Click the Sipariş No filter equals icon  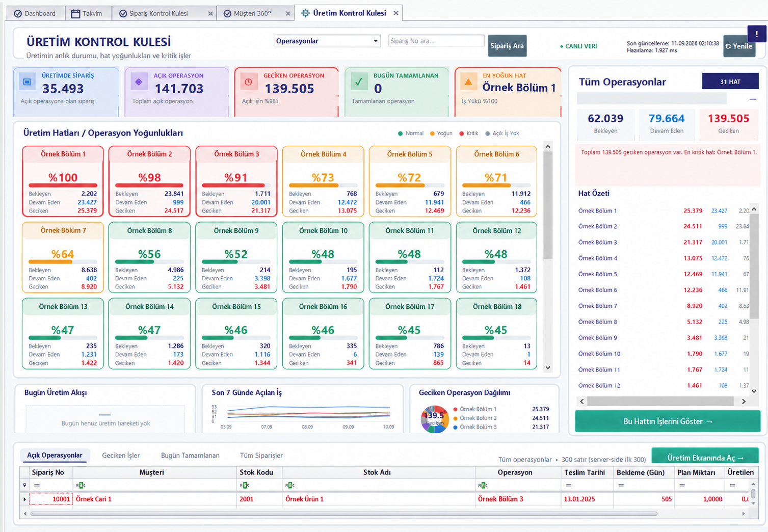[37, 485]
